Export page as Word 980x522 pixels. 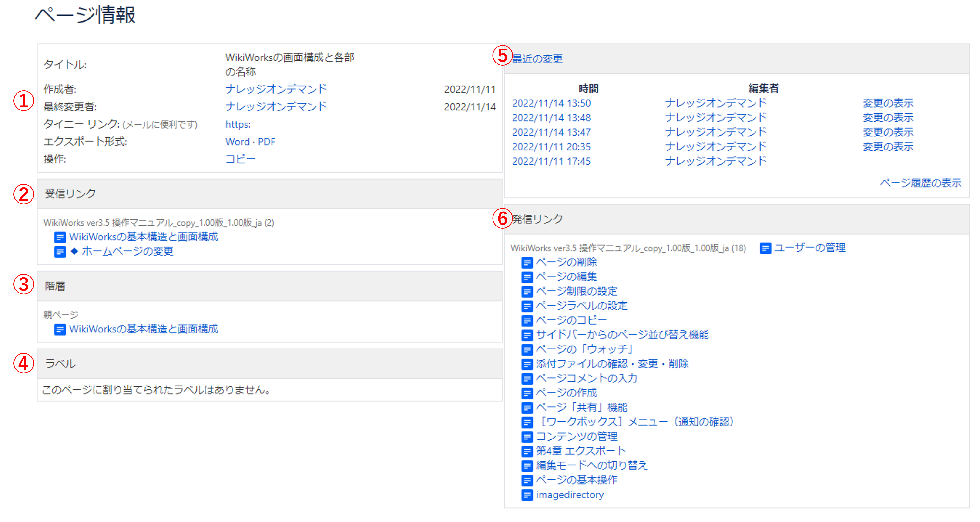pyautogui.click(x=237, y=142)
